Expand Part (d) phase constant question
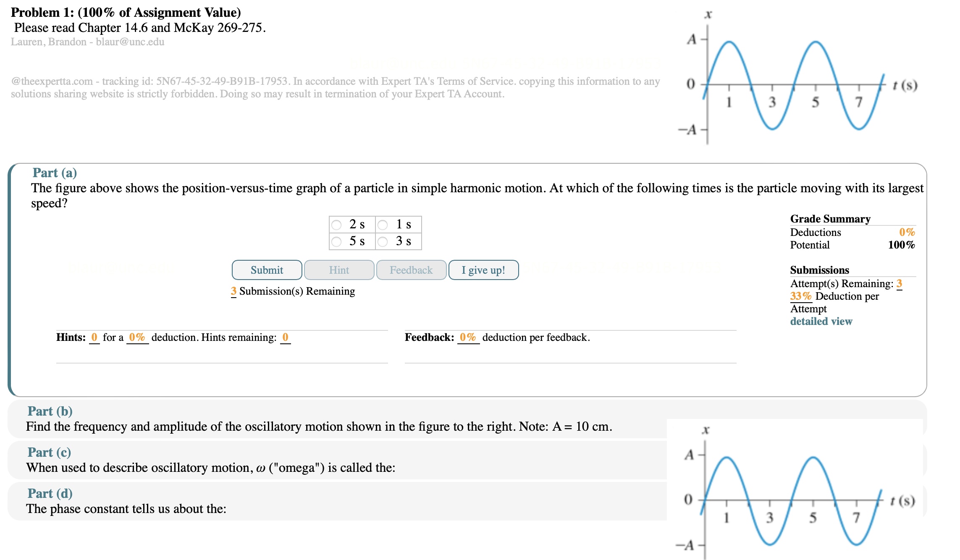 [x=49, y=493]
